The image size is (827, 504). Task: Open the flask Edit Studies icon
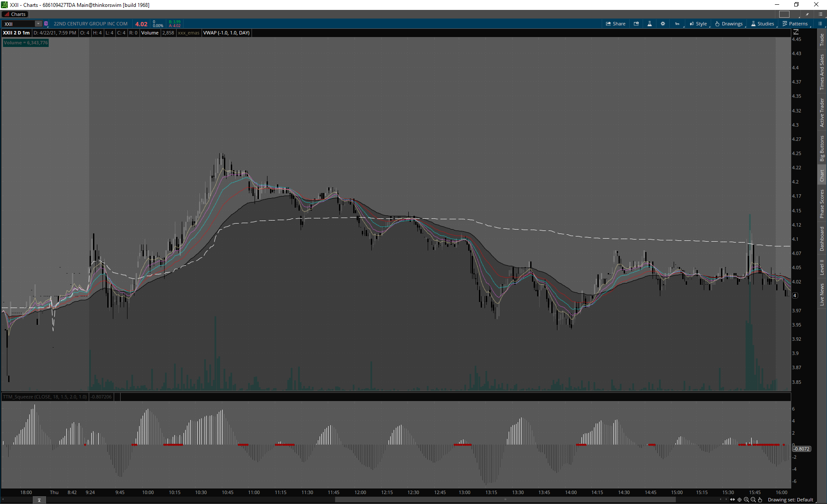point(650,24)
